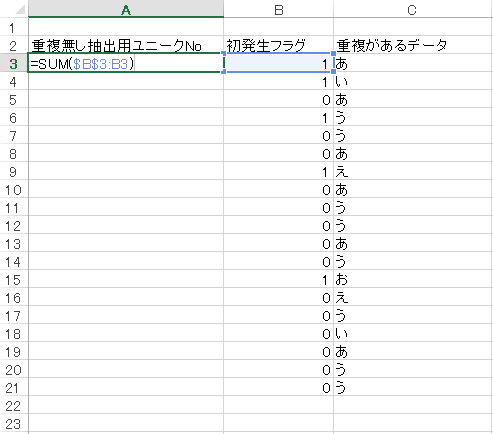Select row 2 header
Screen dimensions: 493x434
[x=14, y=45]
